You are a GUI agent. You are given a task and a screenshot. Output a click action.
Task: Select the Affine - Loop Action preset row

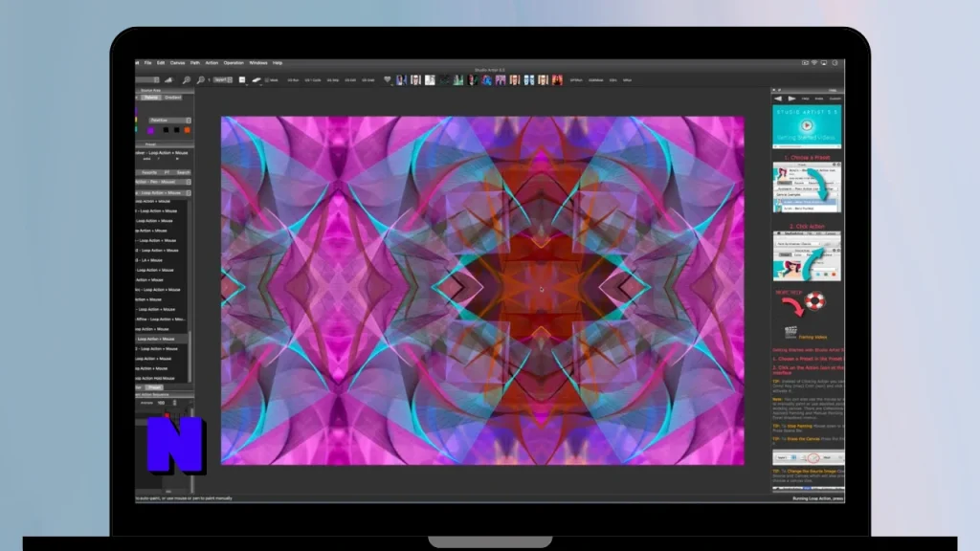(161, 320)
